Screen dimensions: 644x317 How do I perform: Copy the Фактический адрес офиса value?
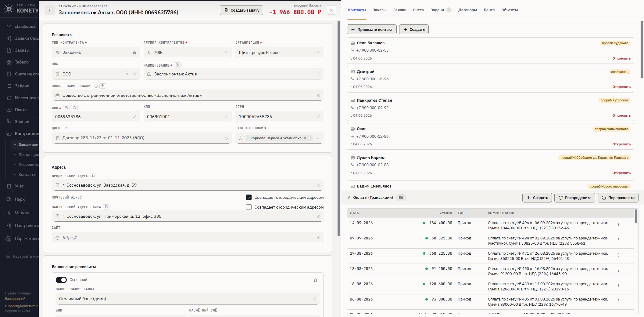[106, 207]
